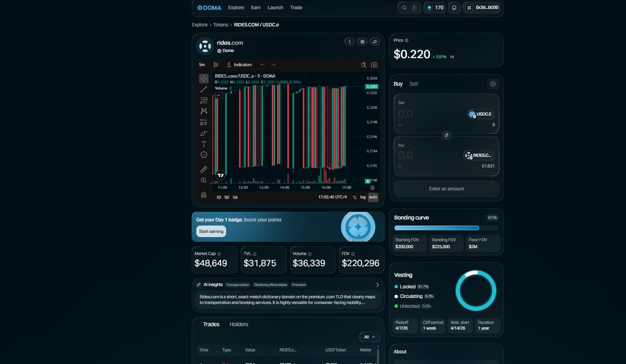Toggle log scale on chart
The image size is (626, 364).
[x=363, y=197]
